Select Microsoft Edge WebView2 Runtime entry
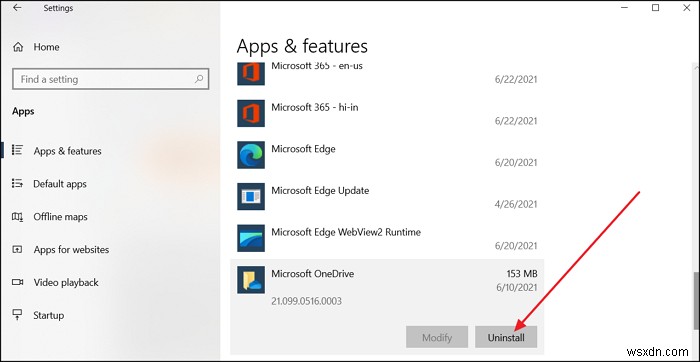The image size is (700, 362). click(346, 232)
